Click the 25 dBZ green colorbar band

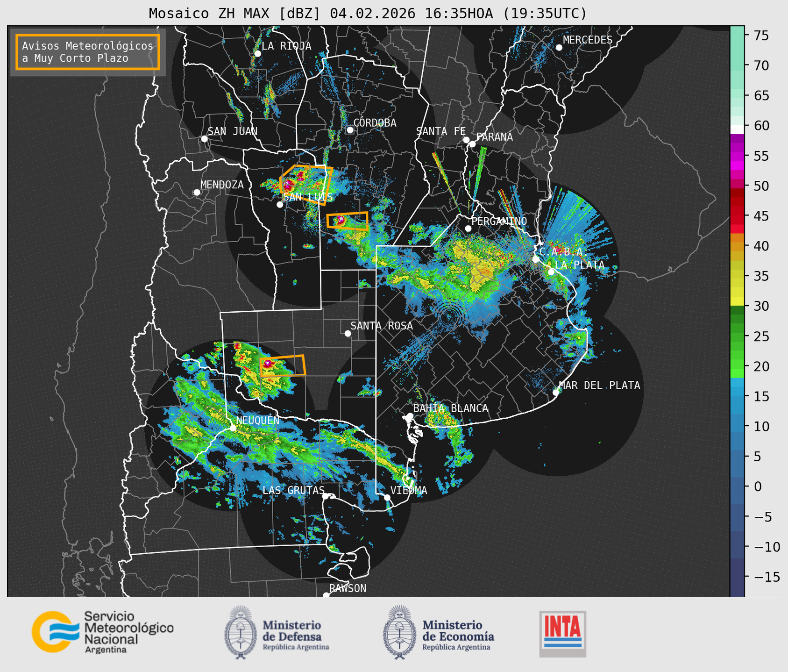pos(737,336)
